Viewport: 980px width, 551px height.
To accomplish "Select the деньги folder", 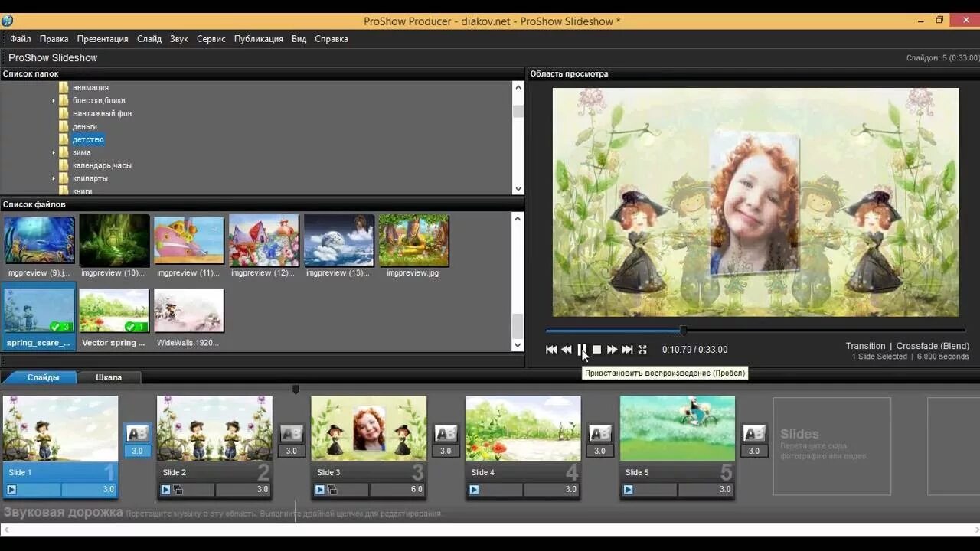I will pyautogui.click(x=84, y=126).
